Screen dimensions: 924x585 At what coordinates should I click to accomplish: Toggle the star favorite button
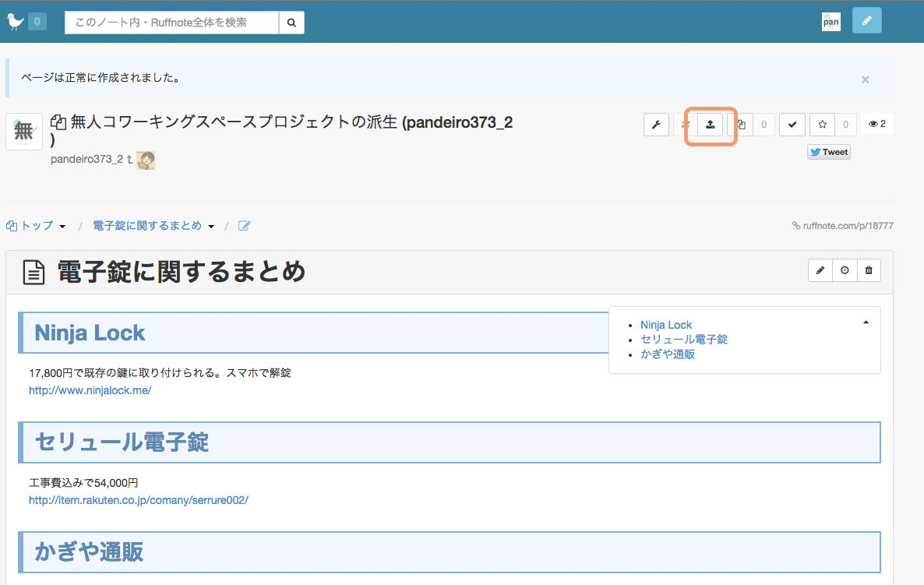point(822,125)
